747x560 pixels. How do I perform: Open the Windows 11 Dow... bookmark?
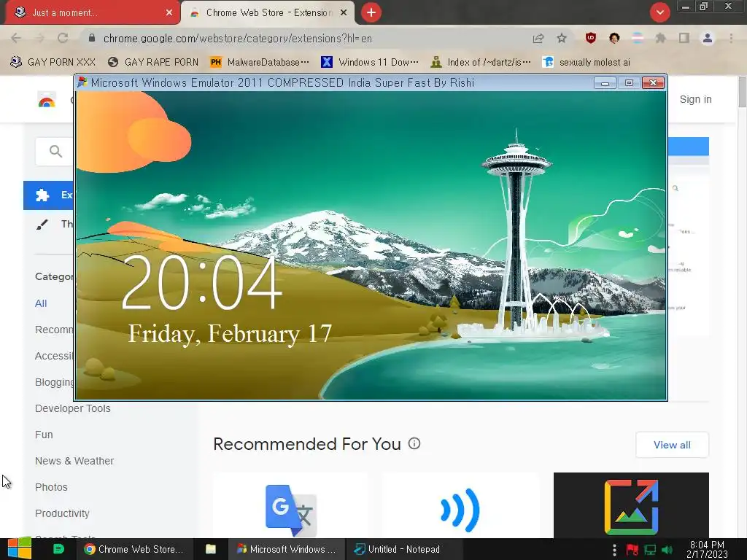[x=370, y=62]
